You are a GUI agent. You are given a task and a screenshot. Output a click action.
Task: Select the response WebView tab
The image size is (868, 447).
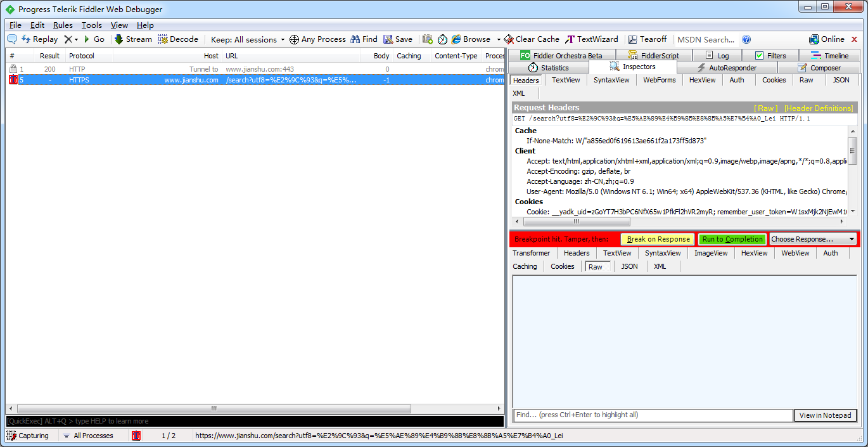coord(795,253)
